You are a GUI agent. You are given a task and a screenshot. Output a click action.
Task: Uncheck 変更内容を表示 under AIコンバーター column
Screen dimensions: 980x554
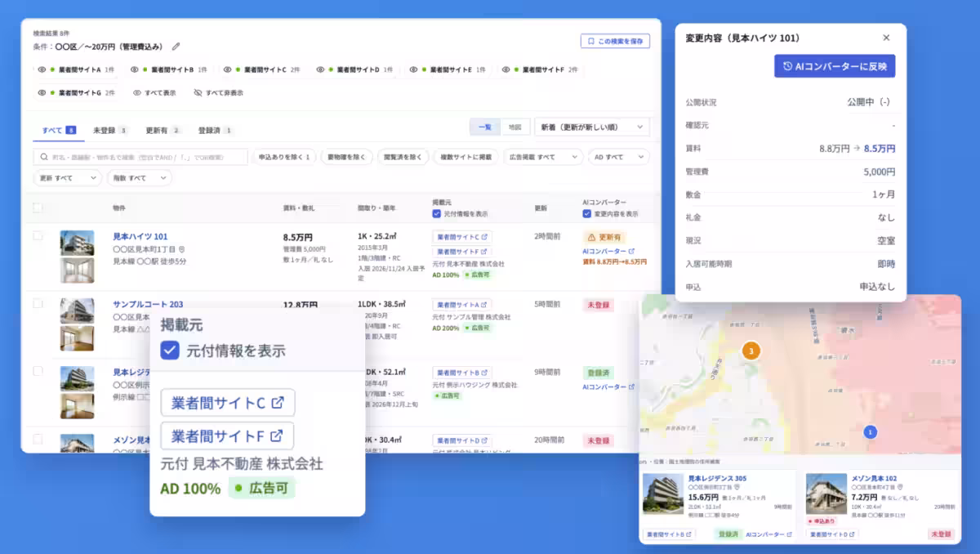click(x=586, y=214)
